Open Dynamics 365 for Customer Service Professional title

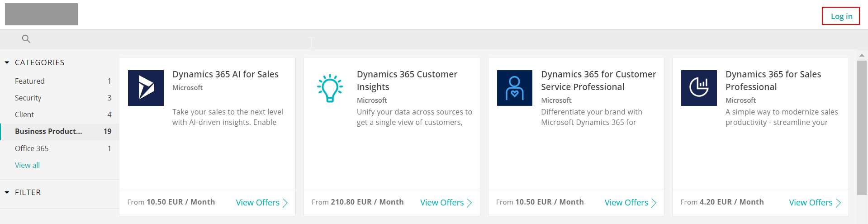pyautogui.click(x=598, y=81)
